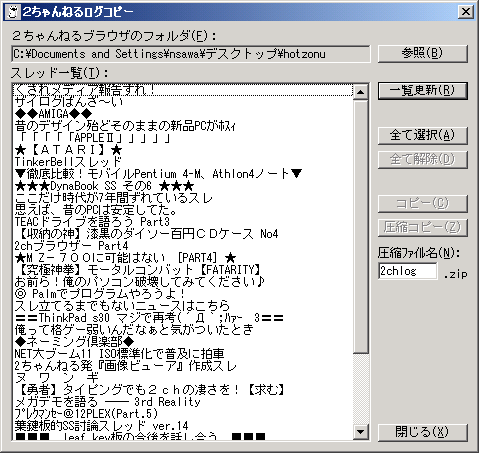479x453 pixels.
Task: Click the thread list scroll down arrow
Action: [x=360, y=432]
